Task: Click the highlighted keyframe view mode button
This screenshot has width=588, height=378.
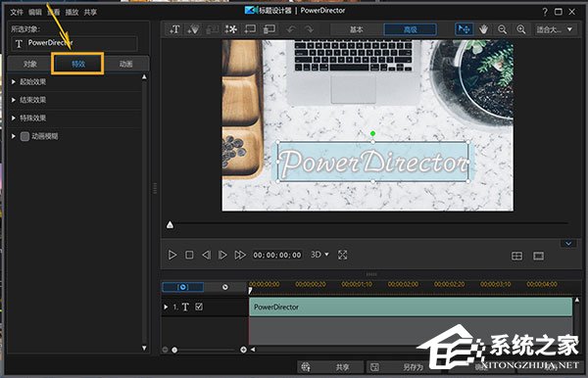Action: 183,287
